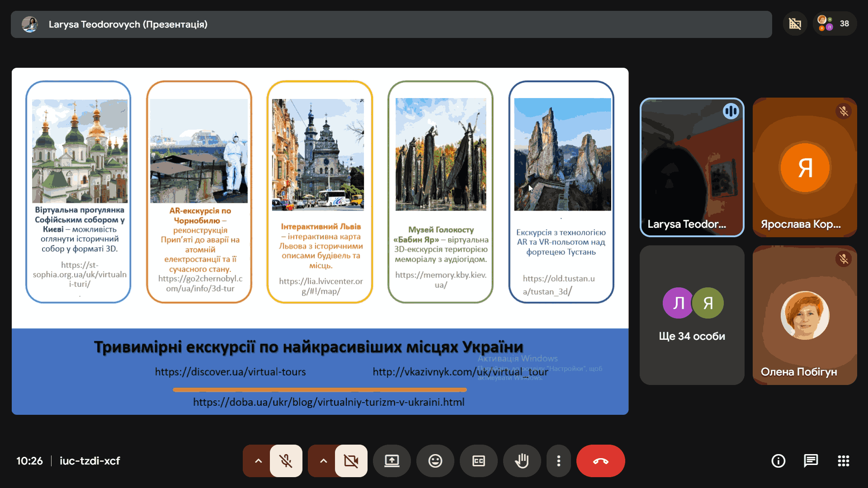Click the top-right icon beside the participant count
Screen dimensions: 868x488
coord(795,24)
